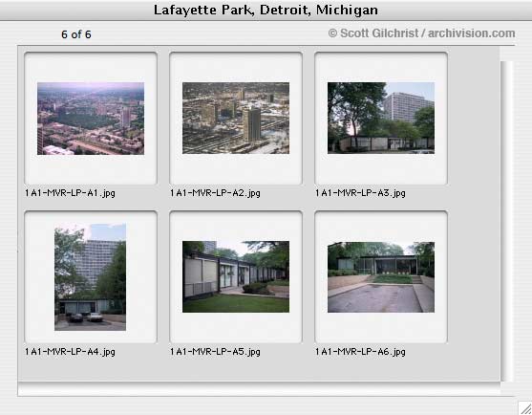
Task: Open the Scott Gilchrist archivision.com credit
Action: tap(421, 33)
